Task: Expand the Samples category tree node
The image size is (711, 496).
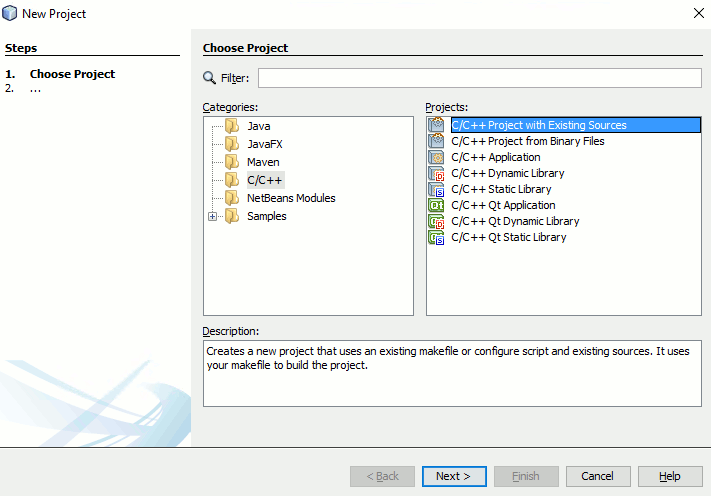Action: pos(212,216)
